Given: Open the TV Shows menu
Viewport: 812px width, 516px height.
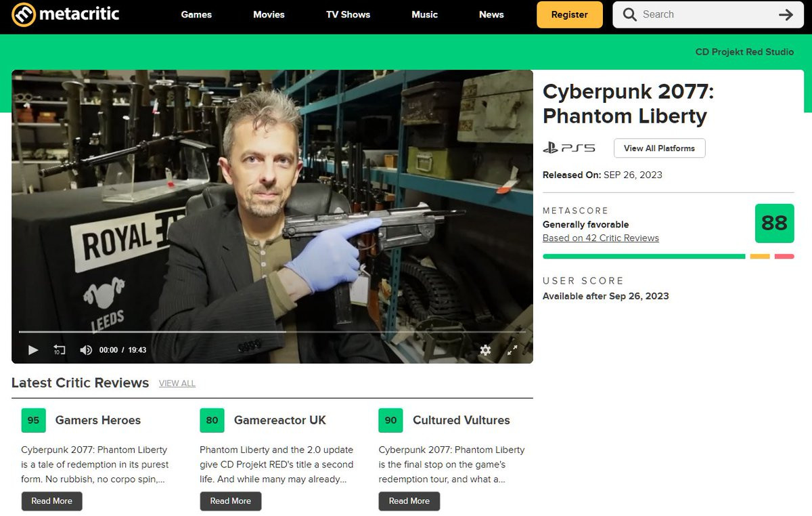Looking at the screenshot, I should [348, 14].
